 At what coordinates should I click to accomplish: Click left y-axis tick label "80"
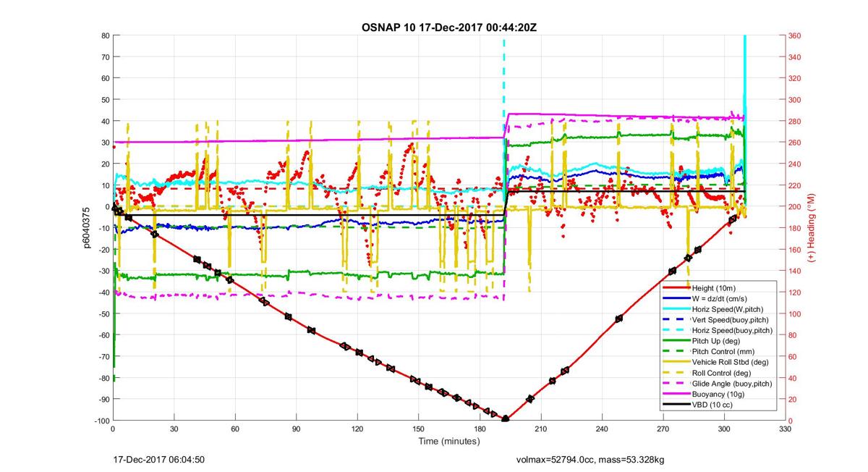104,35
